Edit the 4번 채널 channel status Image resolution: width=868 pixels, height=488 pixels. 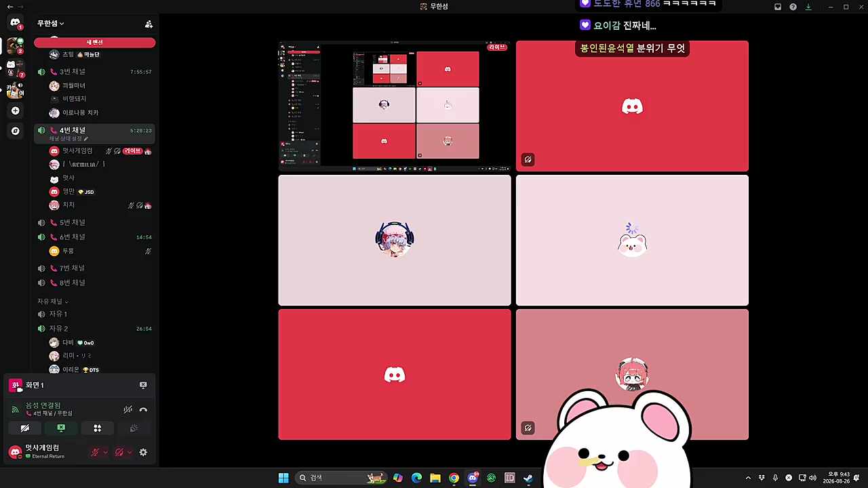click(x=68, y=139)
